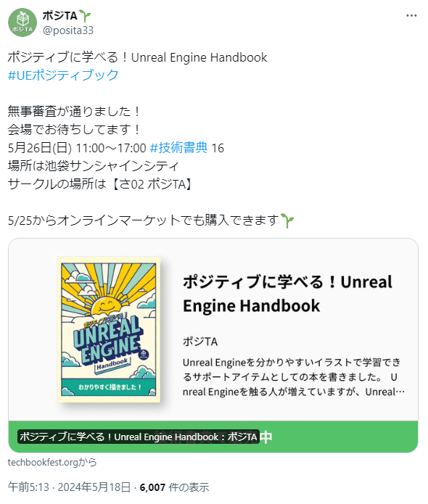The width and height of the screenshot is (428, 504).
Task: Click the sun illustration on the book cover
Action: coord(107,305)
